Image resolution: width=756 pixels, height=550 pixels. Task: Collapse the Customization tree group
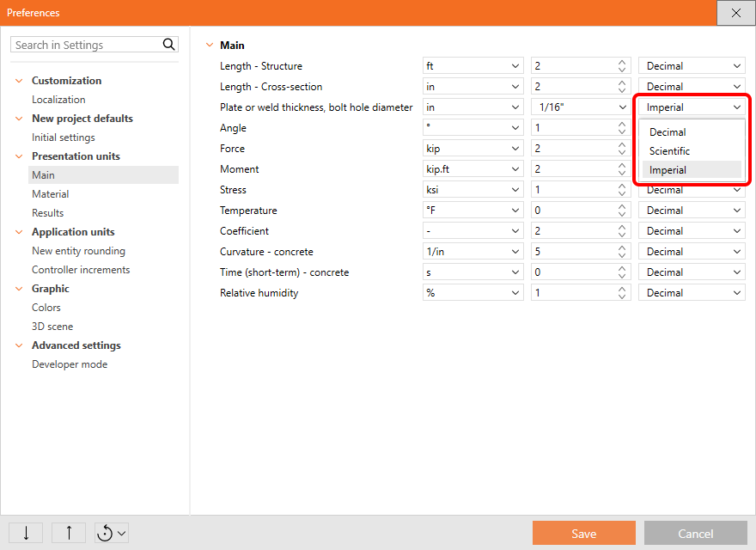point(19,81)
